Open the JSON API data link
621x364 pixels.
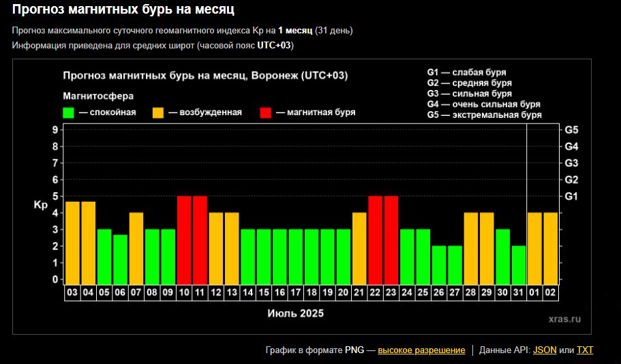[544, 350]
